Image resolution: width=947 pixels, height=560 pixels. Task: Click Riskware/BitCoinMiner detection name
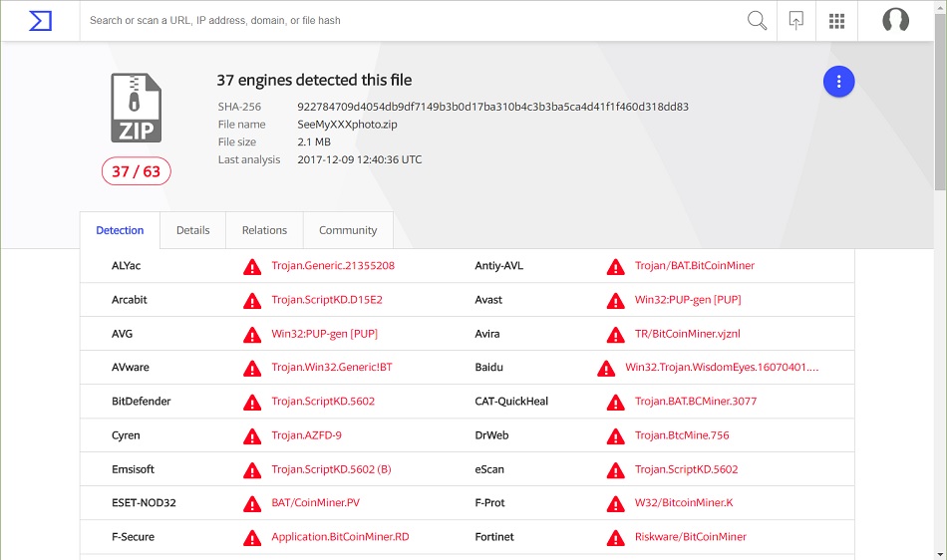(691, 536)
